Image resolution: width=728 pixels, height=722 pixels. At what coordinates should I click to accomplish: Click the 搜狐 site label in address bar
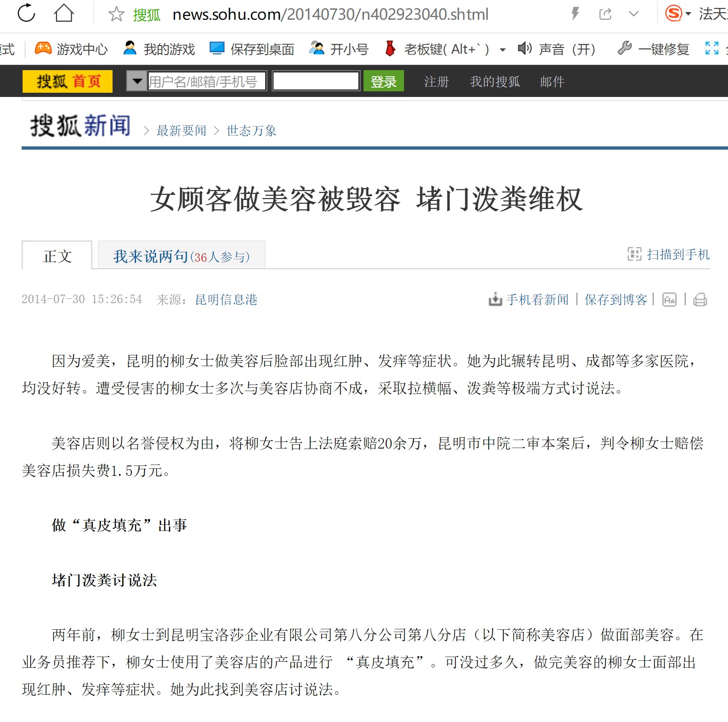pyautogui.click(x=146, y=15)
